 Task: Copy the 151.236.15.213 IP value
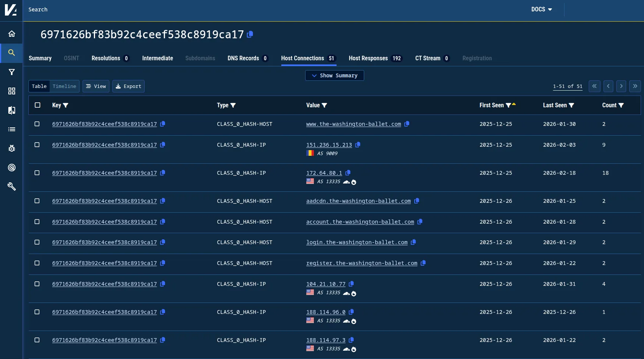pyautogui.click(x=358, y=145)
